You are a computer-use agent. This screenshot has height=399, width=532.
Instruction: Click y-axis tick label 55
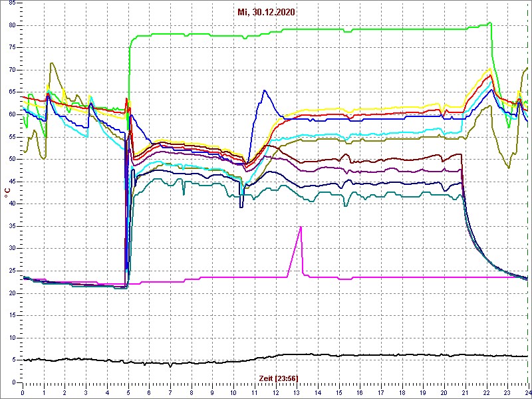11,137
